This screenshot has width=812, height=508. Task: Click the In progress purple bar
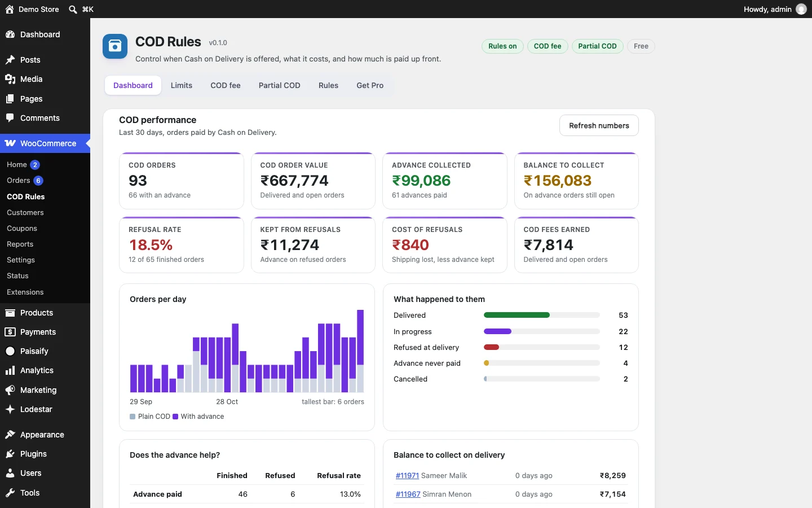tap(497, 331)
